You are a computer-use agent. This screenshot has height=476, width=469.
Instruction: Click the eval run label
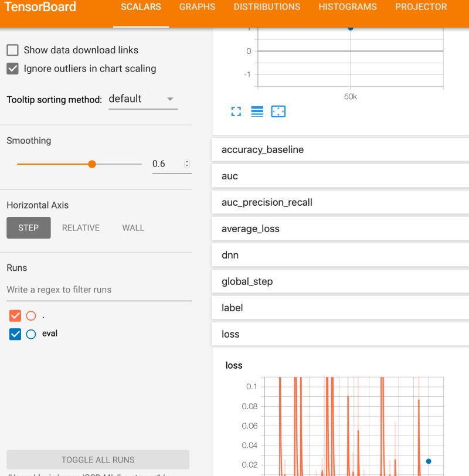point(50,334)
